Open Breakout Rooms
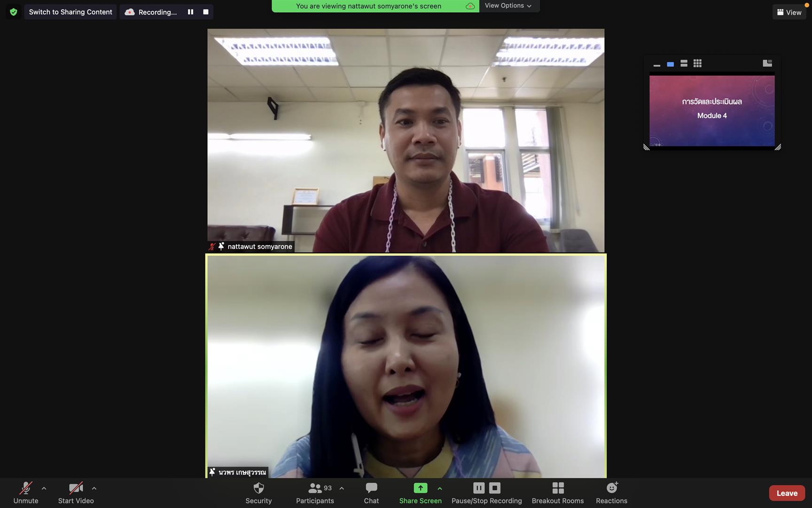The image size is (812, 508). tap(558, 493)
